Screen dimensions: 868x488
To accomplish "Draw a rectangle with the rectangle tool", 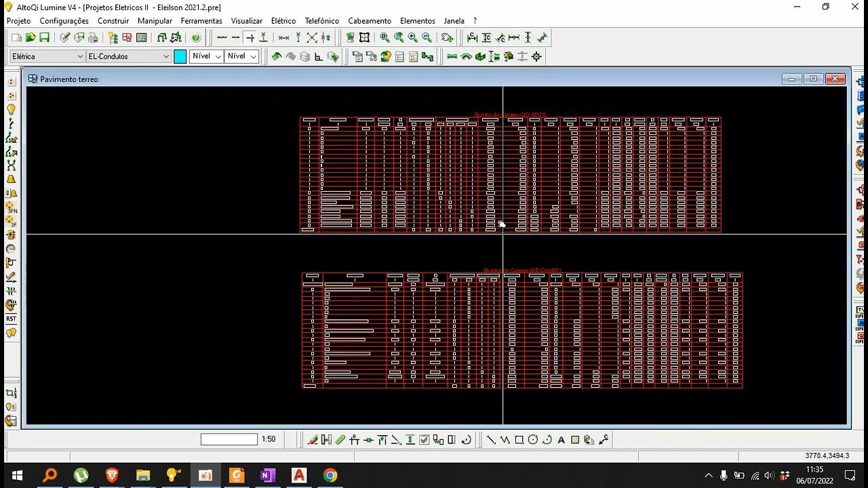I will (x=519, y=439).
